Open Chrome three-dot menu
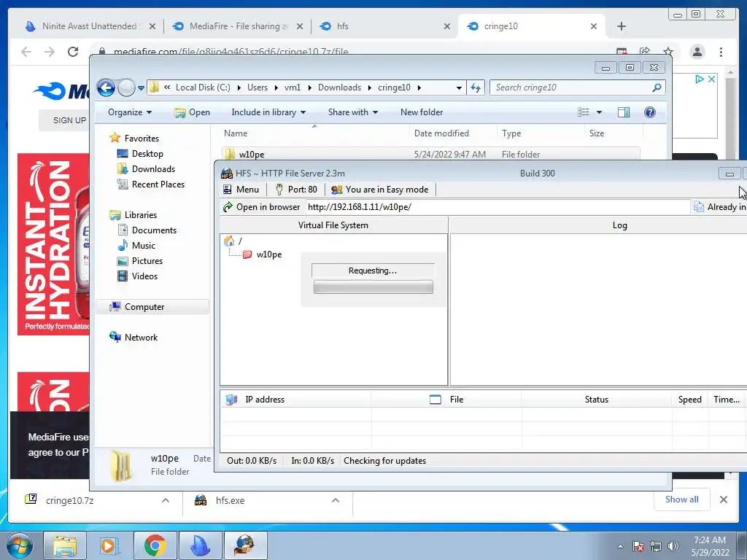 coord(721,52)
